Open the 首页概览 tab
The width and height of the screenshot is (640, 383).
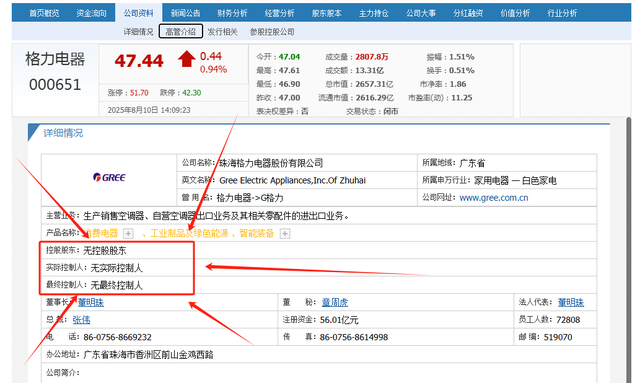[x=44, y=13]
